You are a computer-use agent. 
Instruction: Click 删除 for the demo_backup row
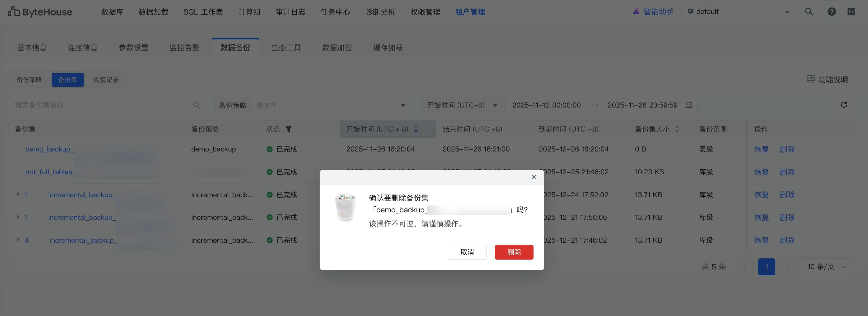click(x=787, y=149)
